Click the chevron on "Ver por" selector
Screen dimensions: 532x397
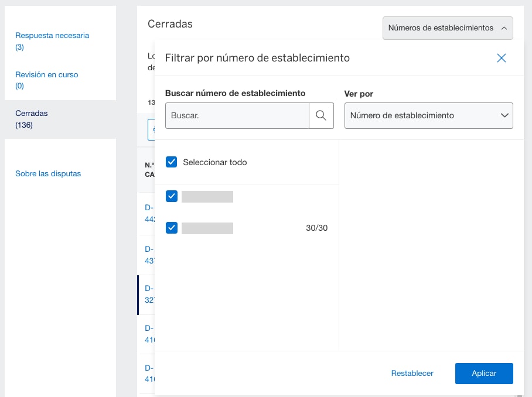[x=504, y=115]
